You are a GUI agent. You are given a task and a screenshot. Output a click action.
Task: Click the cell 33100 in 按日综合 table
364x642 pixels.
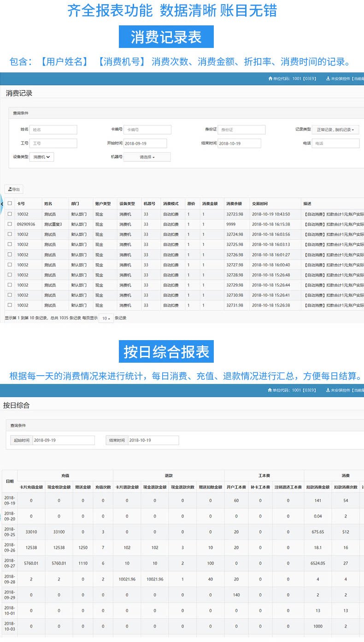click(59, 532)
